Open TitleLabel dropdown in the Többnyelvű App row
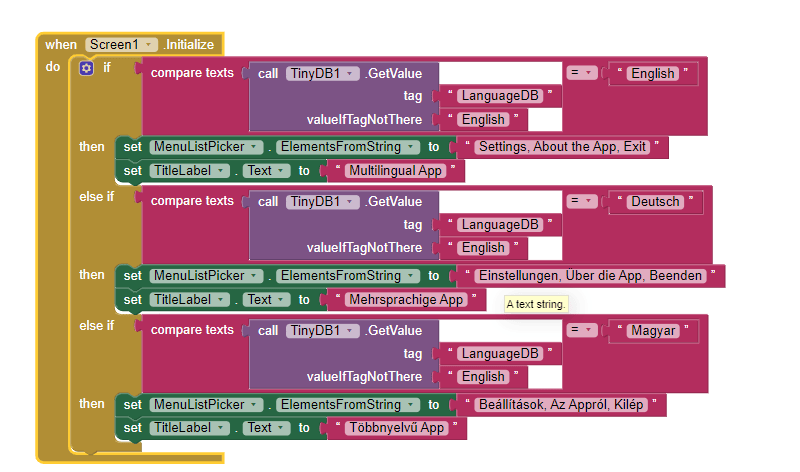Viewport: 800px width, 472px height. tap(189, 428)
